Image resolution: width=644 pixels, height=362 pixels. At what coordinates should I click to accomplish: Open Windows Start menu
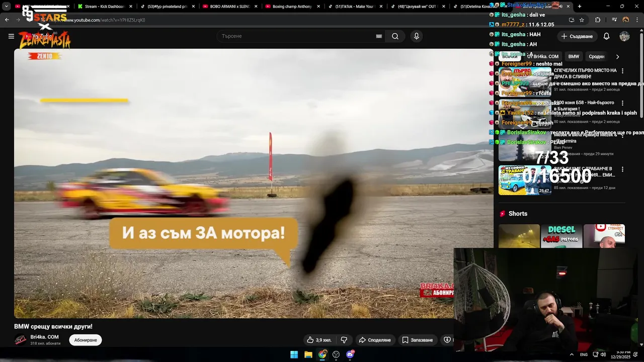[294, 354]
